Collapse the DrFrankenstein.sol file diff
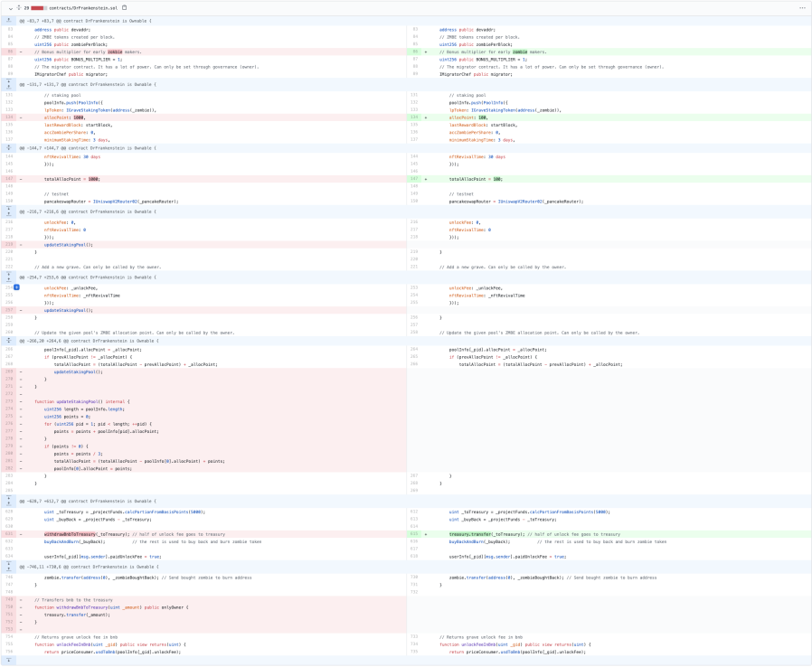Screen dimensions: 812x667 click(x=10, y=8)
